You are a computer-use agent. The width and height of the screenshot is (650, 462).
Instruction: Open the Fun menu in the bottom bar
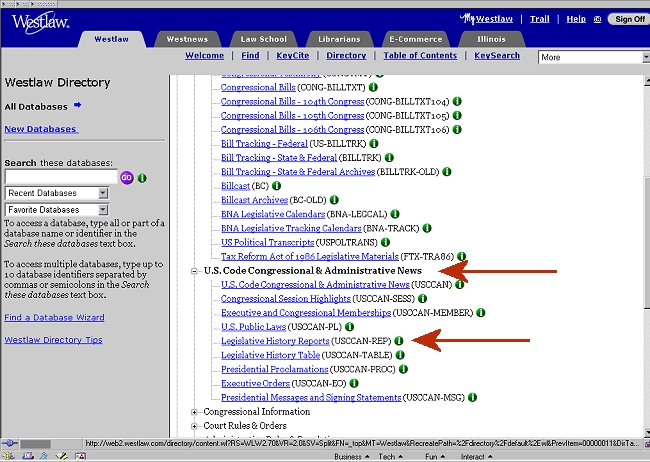tap(435, 457)
